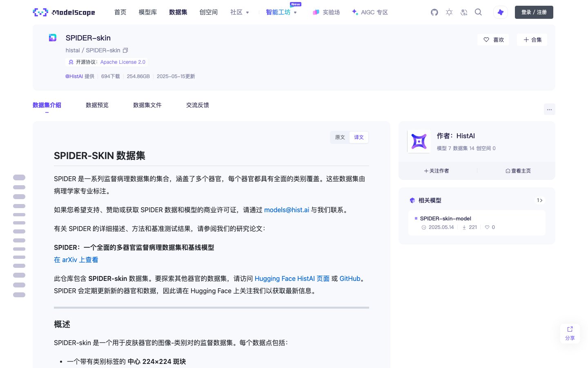The image size is (588, 368).
Task: Expand the 社区 dropdown menu
Action: click(240, 12)
